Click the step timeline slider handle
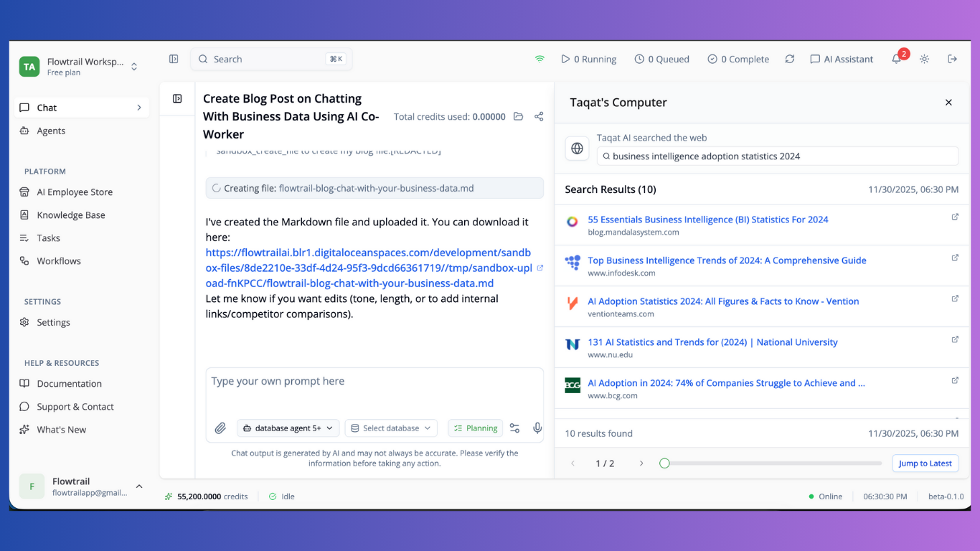 point(664,463)
